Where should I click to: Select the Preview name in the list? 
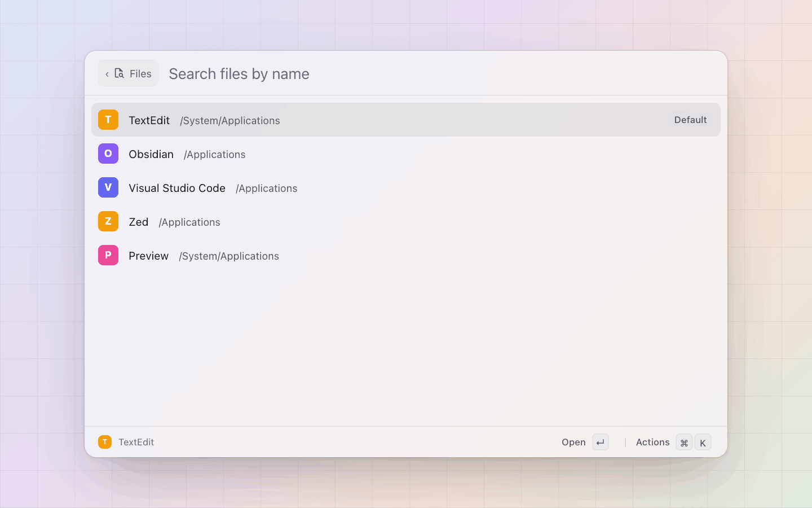tap(149, 256)
